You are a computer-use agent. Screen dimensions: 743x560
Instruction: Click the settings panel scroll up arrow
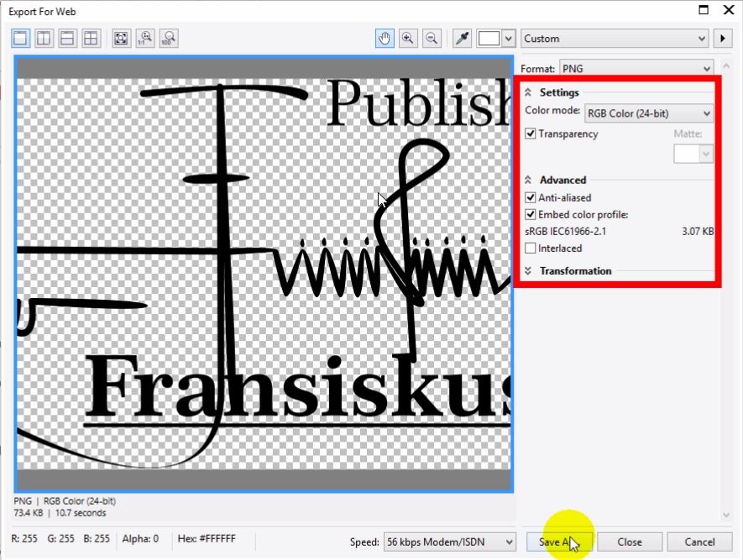(x=726, y=65)
